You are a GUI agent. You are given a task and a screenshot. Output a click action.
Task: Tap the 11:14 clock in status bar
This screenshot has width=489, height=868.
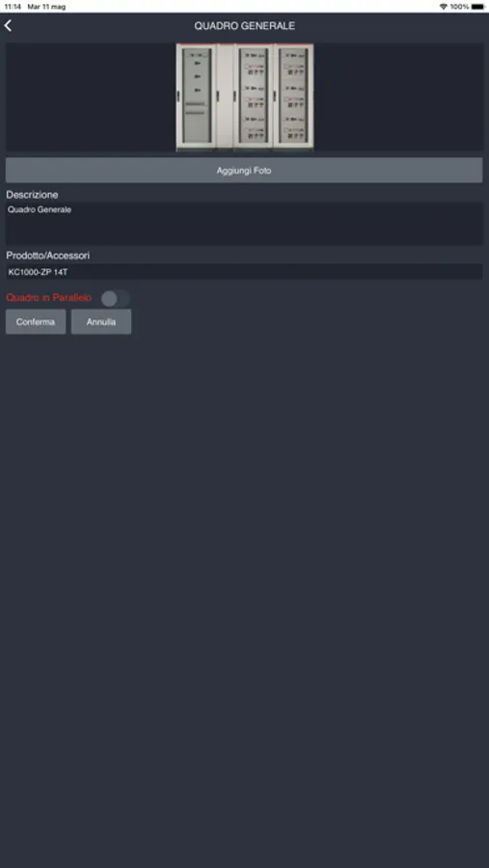tap(13, 7)
